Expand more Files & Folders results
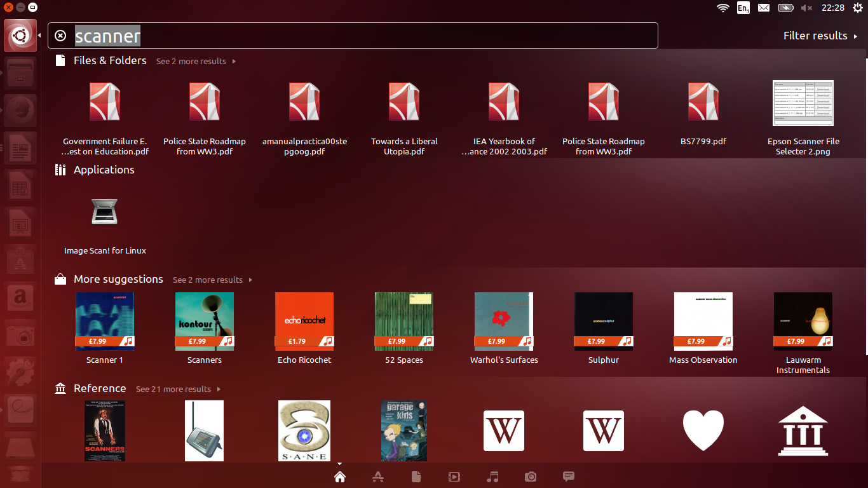868x488 pixels. [x=196, y=61]
